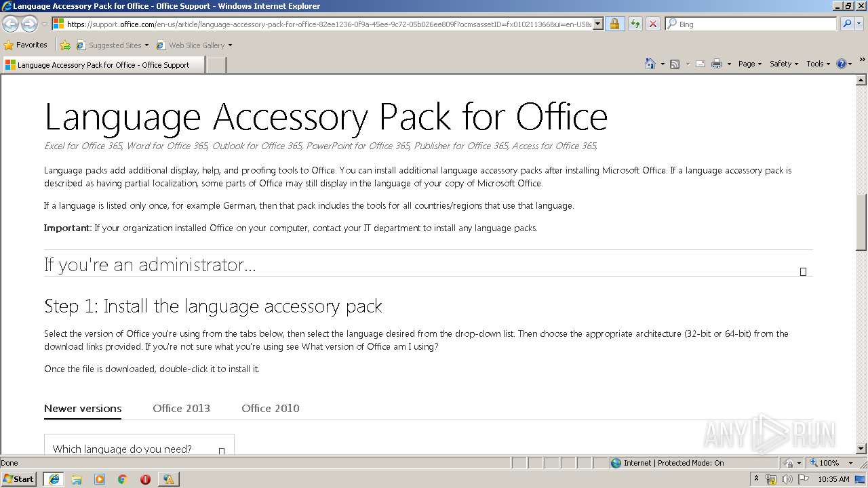Click into the URL address bar
The width and height of the screenshot is (868, 488).
(328, 24)
